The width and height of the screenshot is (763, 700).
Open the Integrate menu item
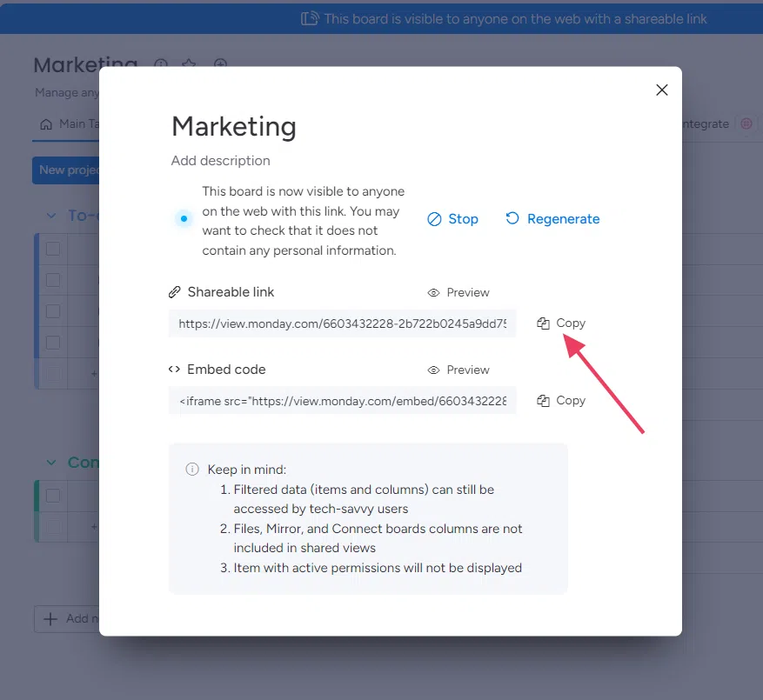705,124
